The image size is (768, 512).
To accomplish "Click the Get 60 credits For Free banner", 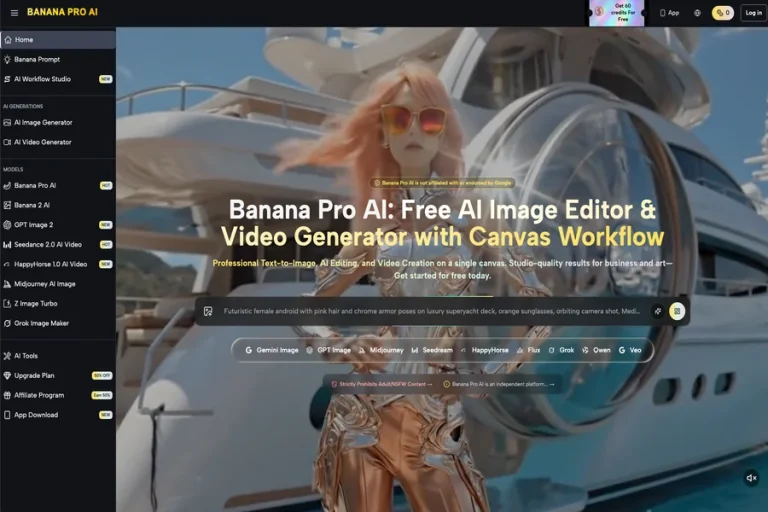I will (617, 13).
